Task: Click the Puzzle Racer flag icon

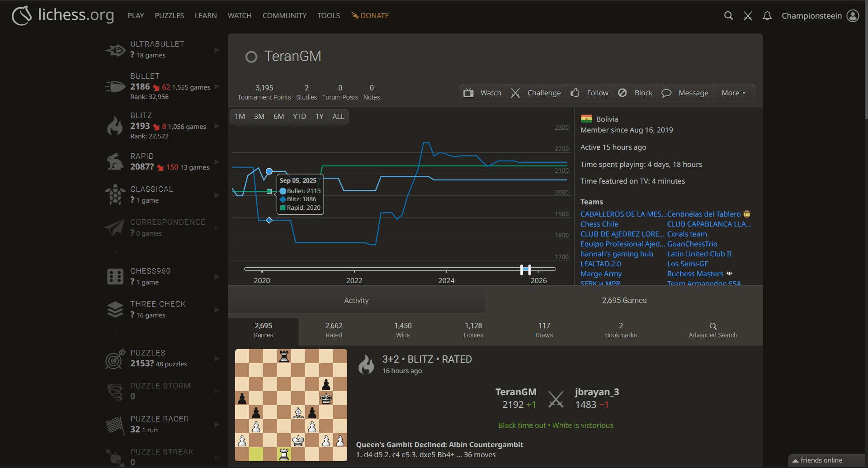Action: click(115, 425)
